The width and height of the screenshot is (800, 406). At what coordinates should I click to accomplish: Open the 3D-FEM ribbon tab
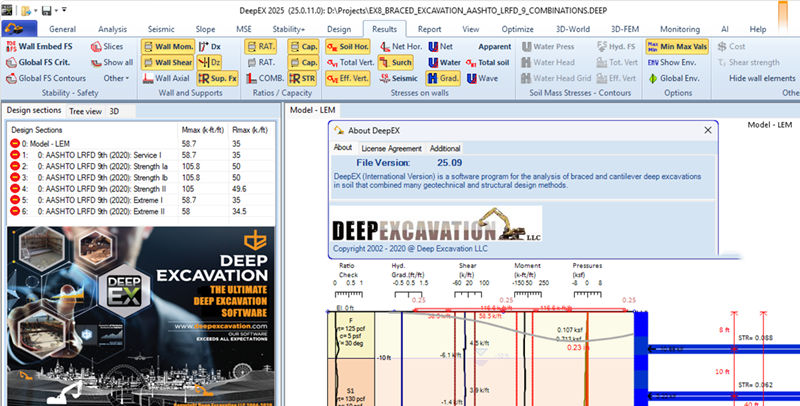[625, 29]
